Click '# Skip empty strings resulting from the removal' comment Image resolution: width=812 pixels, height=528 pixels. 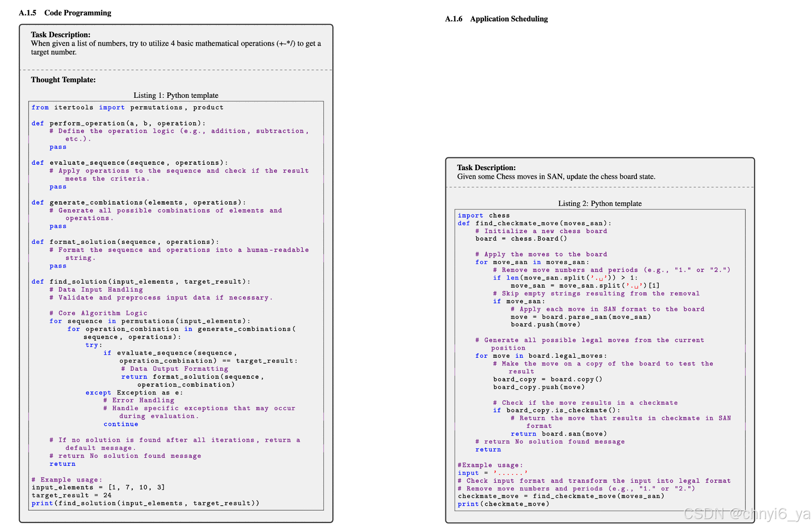coord(596,293)
